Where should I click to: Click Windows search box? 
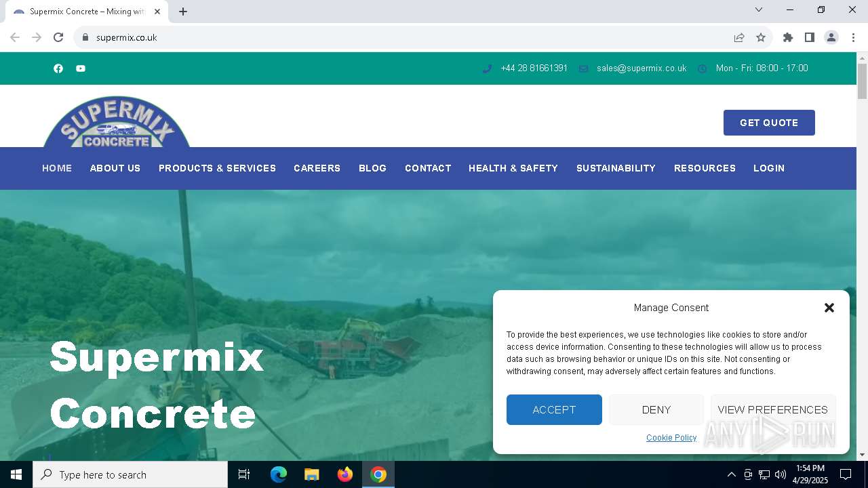(130, 474)
